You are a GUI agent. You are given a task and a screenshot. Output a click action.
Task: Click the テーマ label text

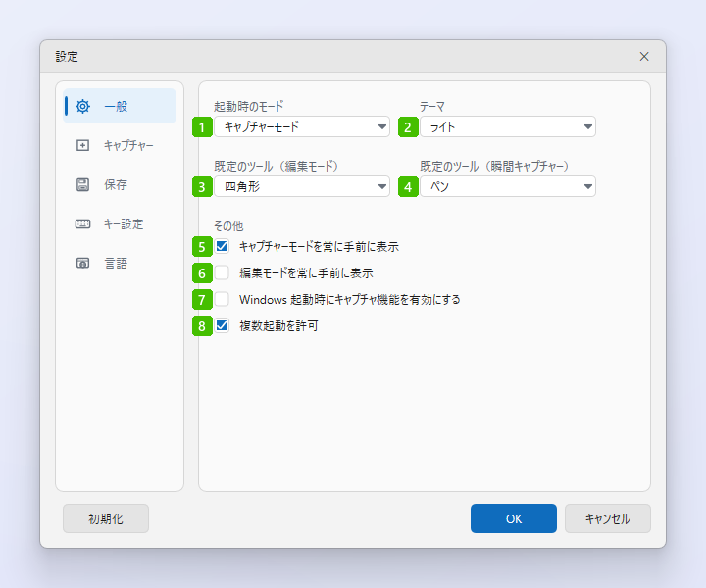tap(432, 107)
